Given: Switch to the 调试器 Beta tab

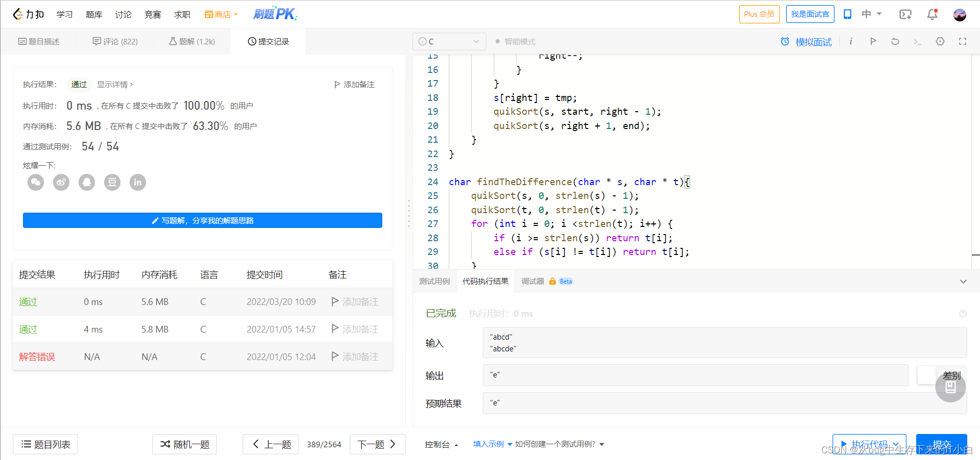Looking at the screenshot, I should click(547, 281).
